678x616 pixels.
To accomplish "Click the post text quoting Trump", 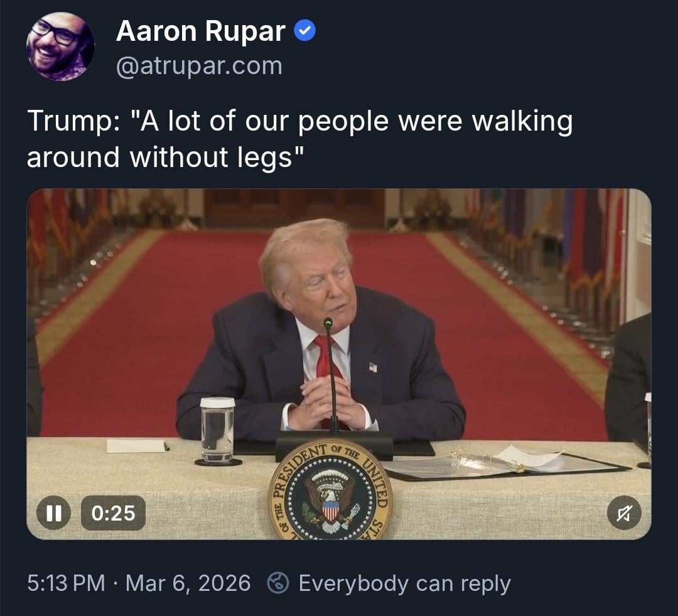I will 299,138.
